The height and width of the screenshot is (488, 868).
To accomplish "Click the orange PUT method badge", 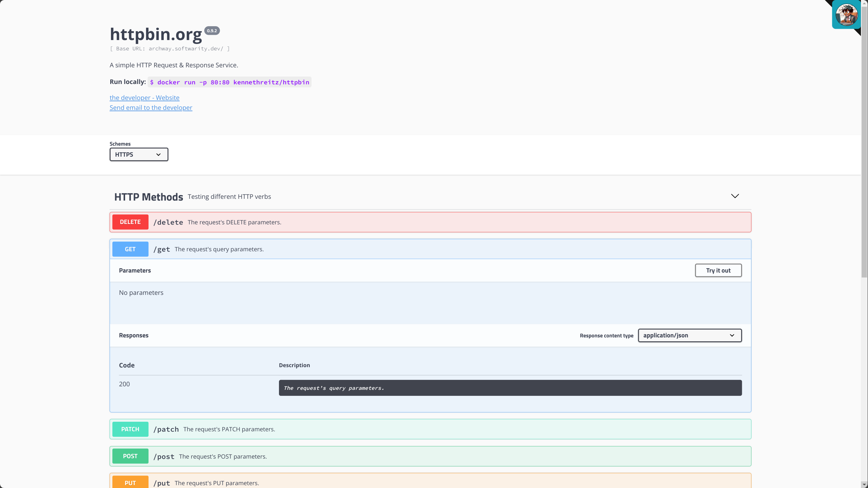I will [130, 482].
